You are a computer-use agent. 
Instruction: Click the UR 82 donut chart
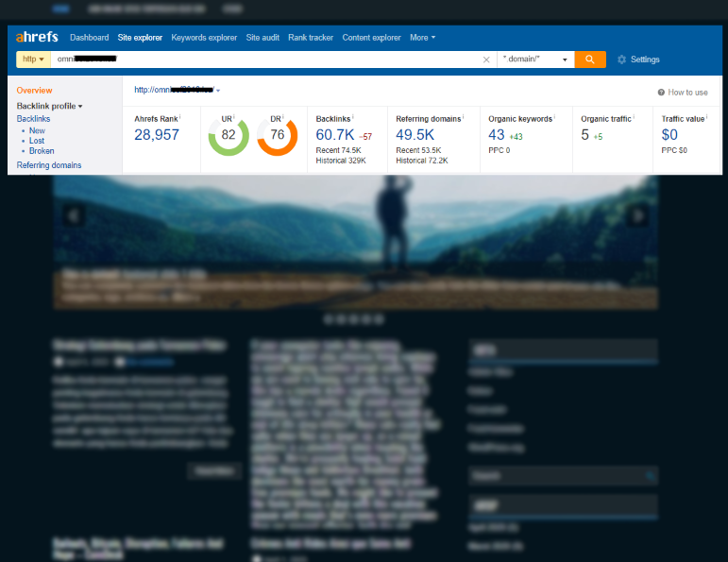[x=229, y=135]
